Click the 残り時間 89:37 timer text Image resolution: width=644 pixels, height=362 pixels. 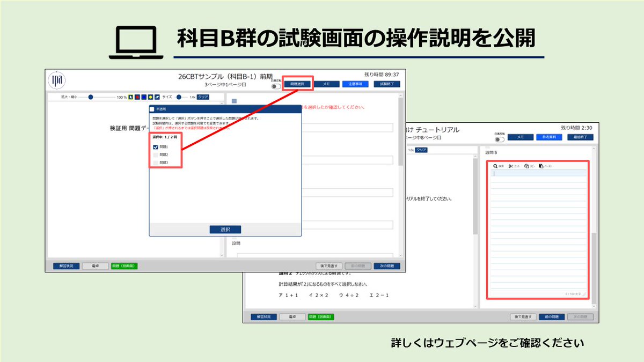click(382, 75)
